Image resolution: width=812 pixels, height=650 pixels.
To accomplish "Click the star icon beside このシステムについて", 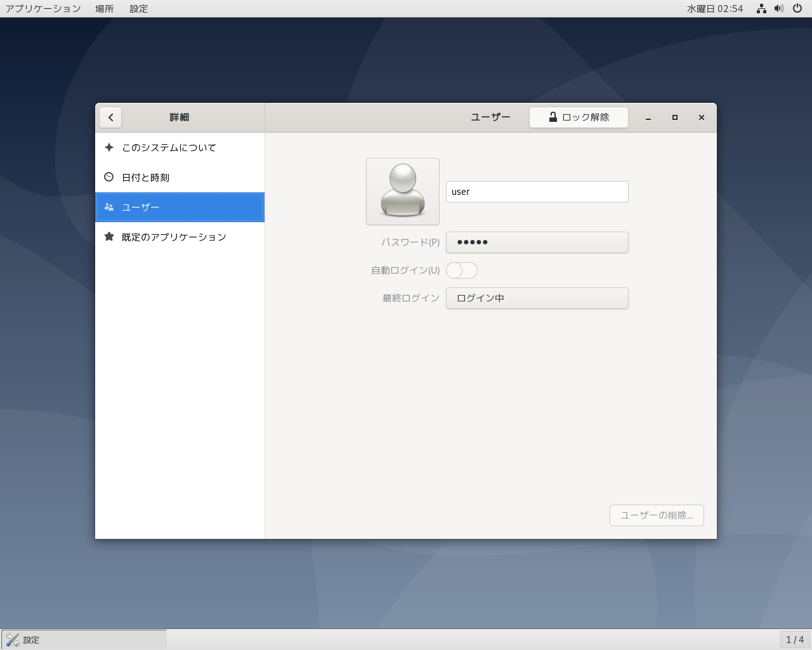I will [x=109, y=147].
